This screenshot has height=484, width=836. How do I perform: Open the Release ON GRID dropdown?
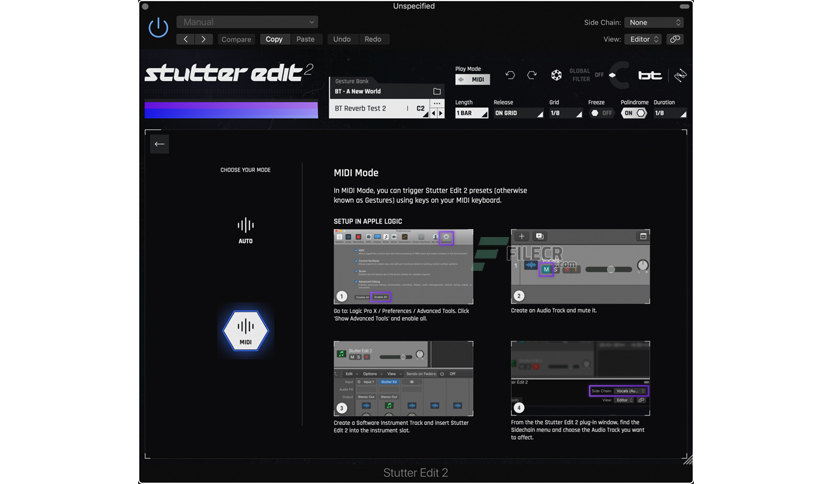pos(518,113)
